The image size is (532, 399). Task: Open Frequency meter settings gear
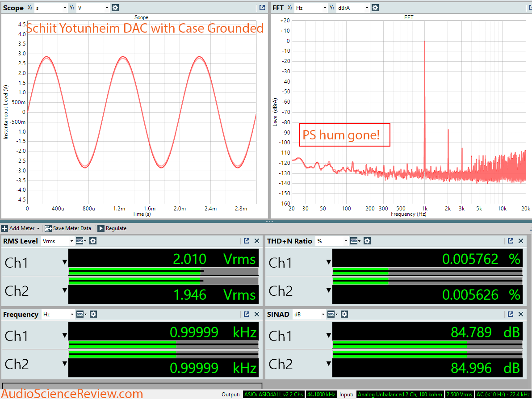click(x=93, y=314)
